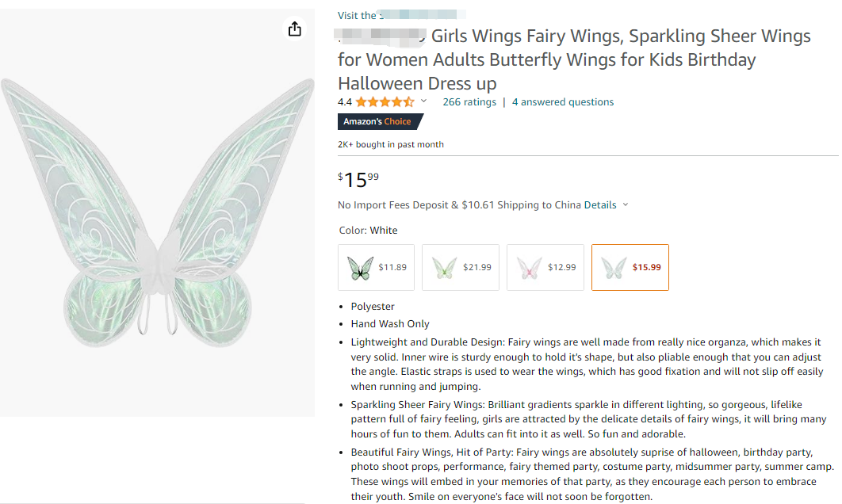This screenshot has width=842, height=504.
Task: Open the shipping Details link
Action: tap(600, 205)
